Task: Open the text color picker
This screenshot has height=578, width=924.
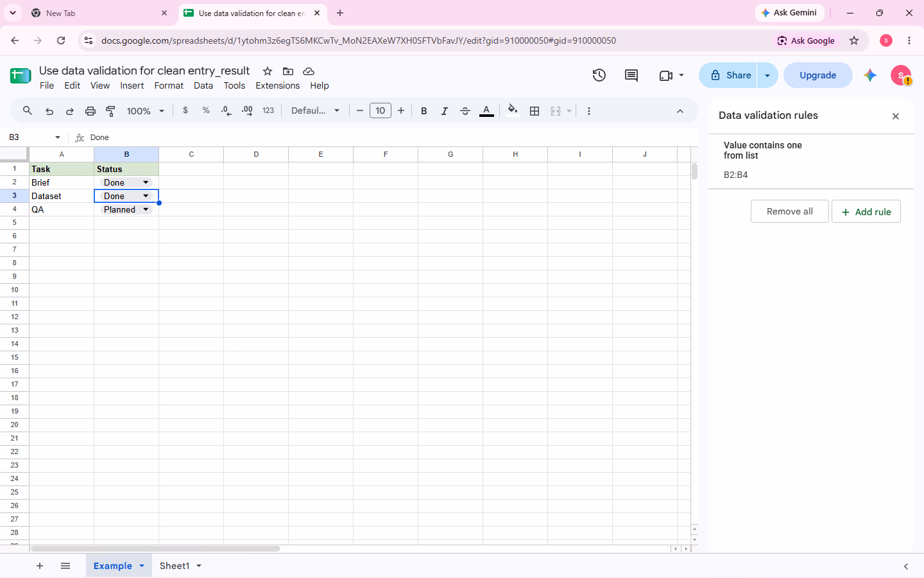Action: (487, 110)
